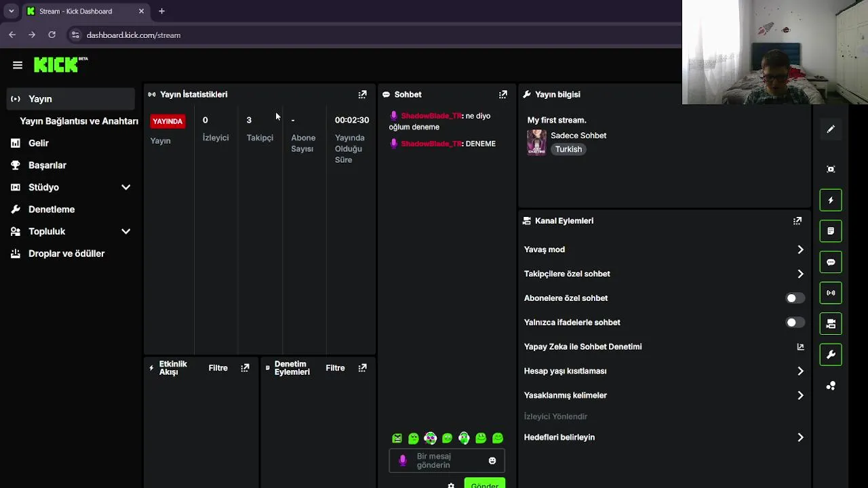The height and width of the screenshot is (488, 868).
Task: Pop out the Etkinlik Akışı panel
Action: coord(245,368)
